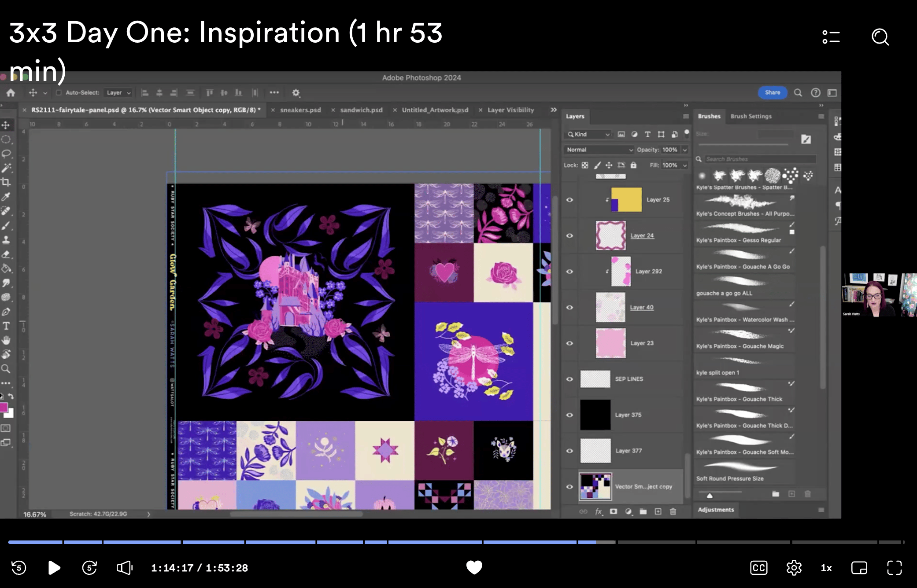Select the Hand tool
The width and height of the screenshot is (917, 588).
click(6, 340)
